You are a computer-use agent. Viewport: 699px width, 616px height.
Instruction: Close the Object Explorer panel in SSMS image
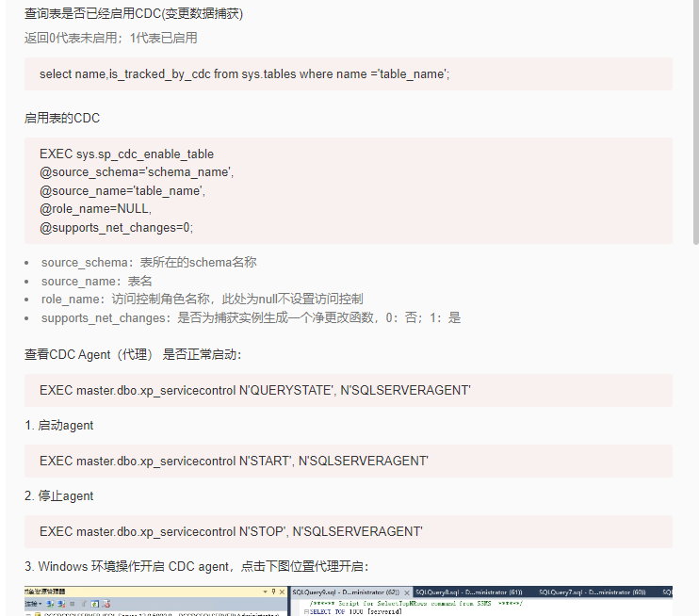(x=282, y=592)
